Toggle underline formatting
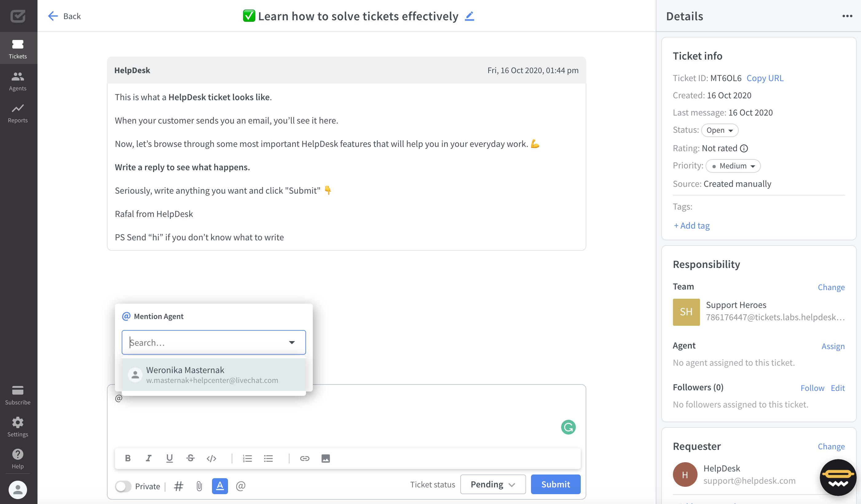Screen dimensions: 861x504 tap(169, 458)
